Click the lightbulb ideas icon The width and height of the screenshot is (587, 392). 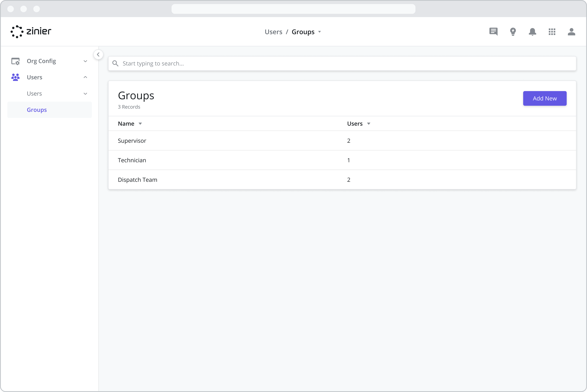coord(513,32)
